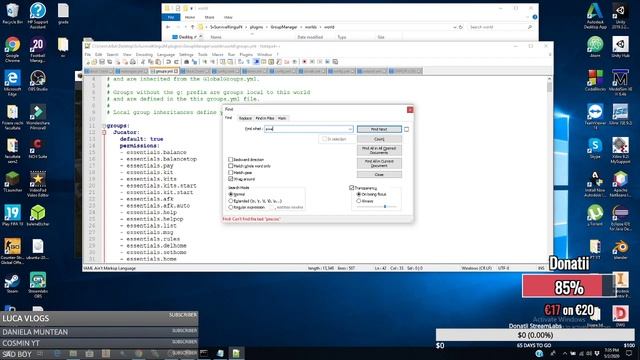640x360 pixels.
Task: Open TeamViewer desktop shortcut
Action: (x=595, y=116)
